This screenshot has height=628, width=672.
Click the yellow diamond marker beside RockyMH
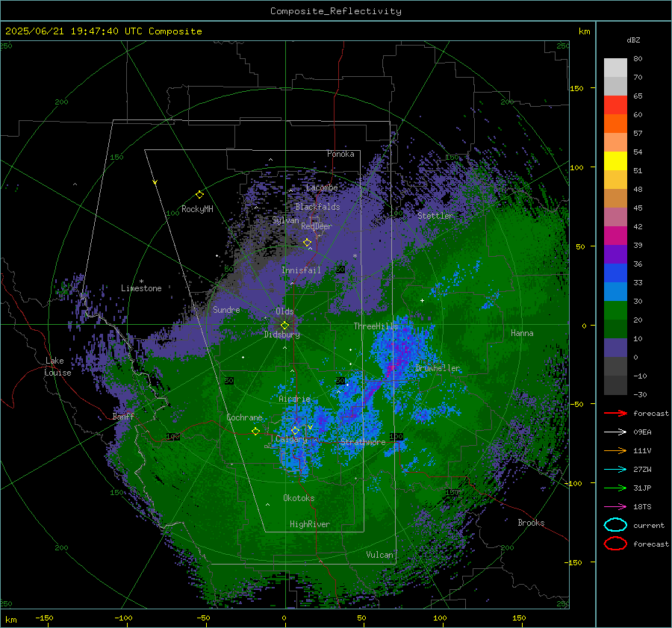click(x=199, y=195)
